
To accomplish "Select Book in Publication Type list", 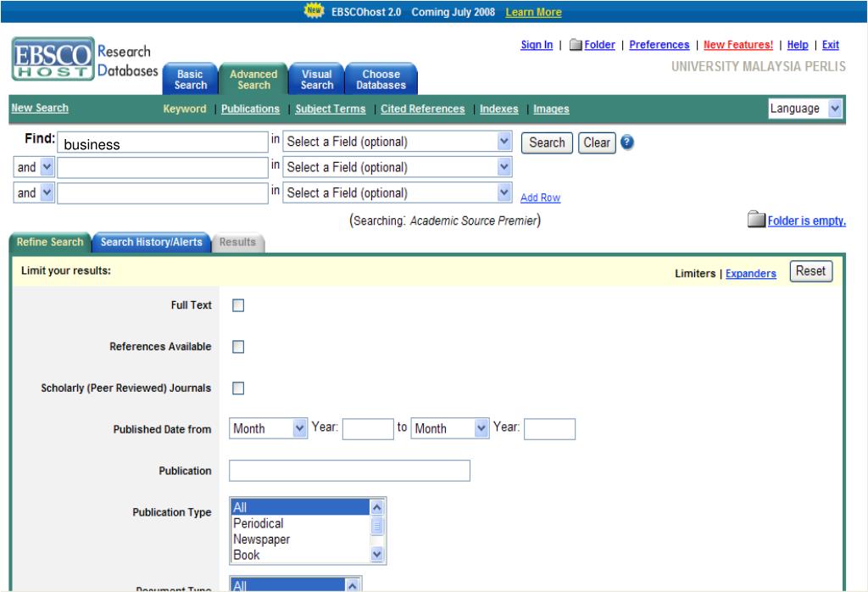I will click(x=300, y=555).
